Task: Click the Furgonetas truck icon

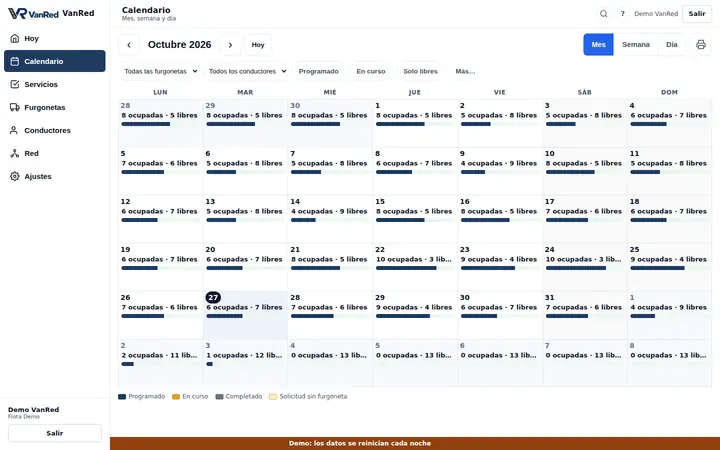Action: pos(15,107)
